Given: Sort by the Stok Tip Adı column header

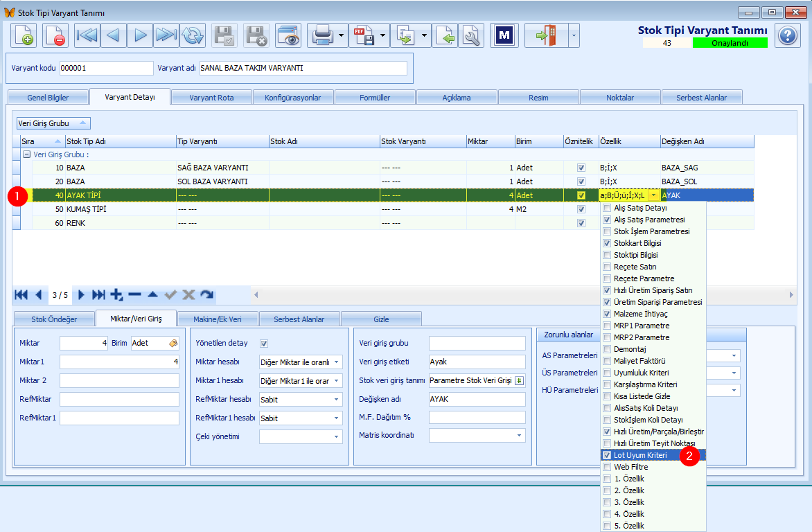Looking at the screenshot, I should 121,141.
